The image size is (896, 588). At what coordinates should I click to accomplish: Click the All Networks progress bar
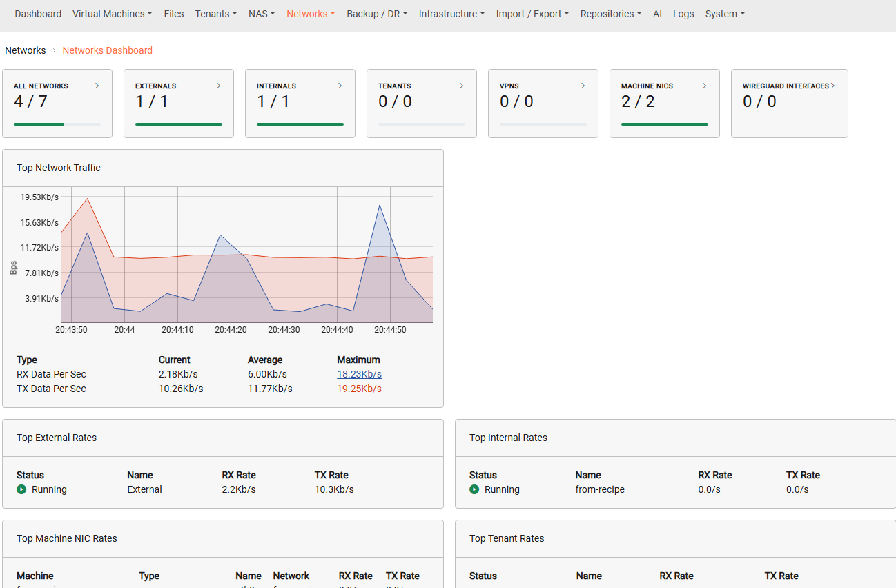pos(57,124)
